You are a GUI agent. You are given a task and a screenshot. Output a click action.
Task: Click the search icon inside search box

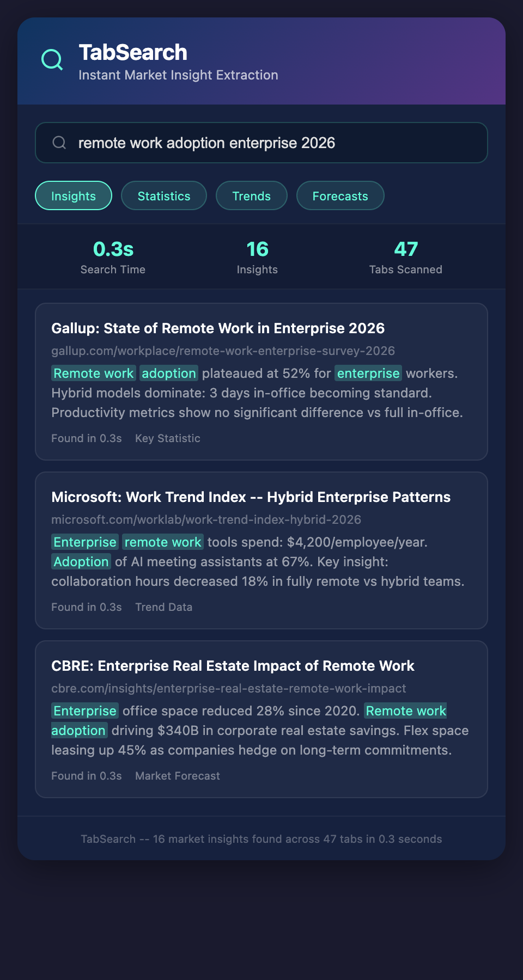(x=59, y=143)
